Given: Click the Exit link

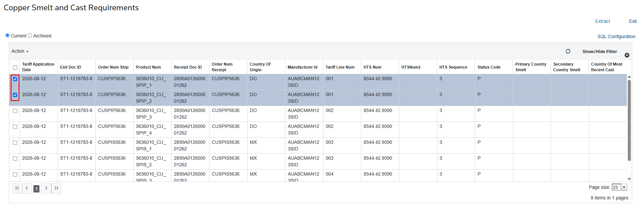Looking at the screenshot, I should point(633,21).
